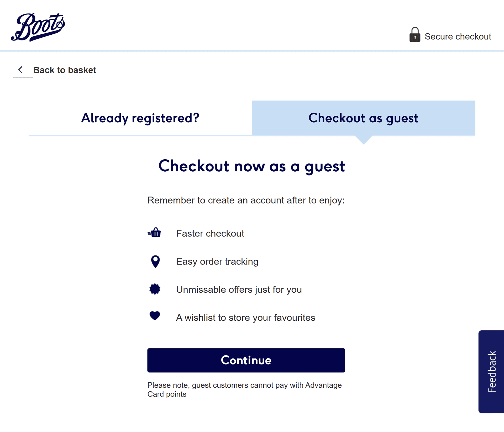Click the secure checkout padlock icon
This screenshot has height=432, width=504.
point(414,35)
